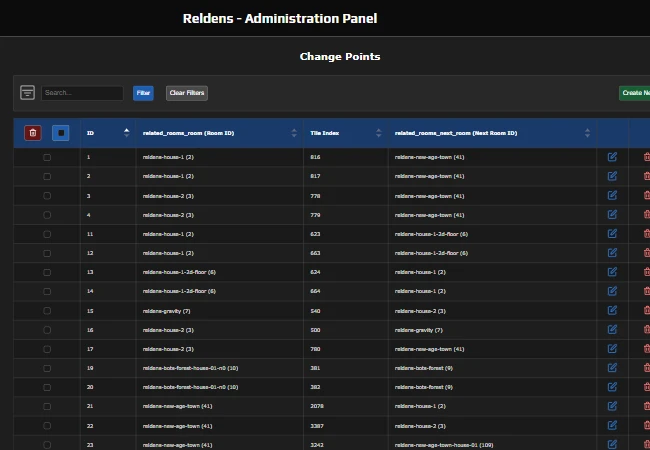Click 'reldens-gravity (7)' room in row 15
Image resolution: width=650 pixels, height=450 pixels.
(x=166, y=311)
